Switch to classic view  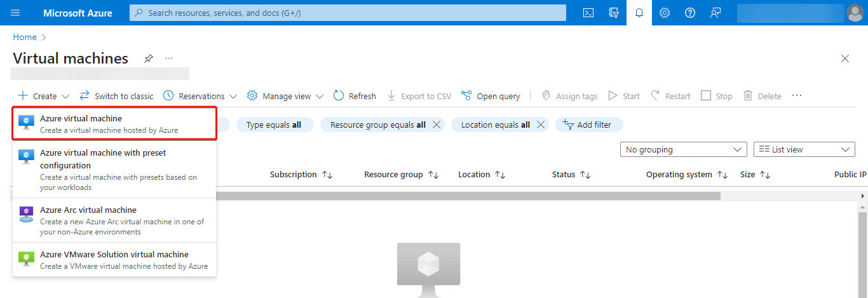click(x=117, y=96)
